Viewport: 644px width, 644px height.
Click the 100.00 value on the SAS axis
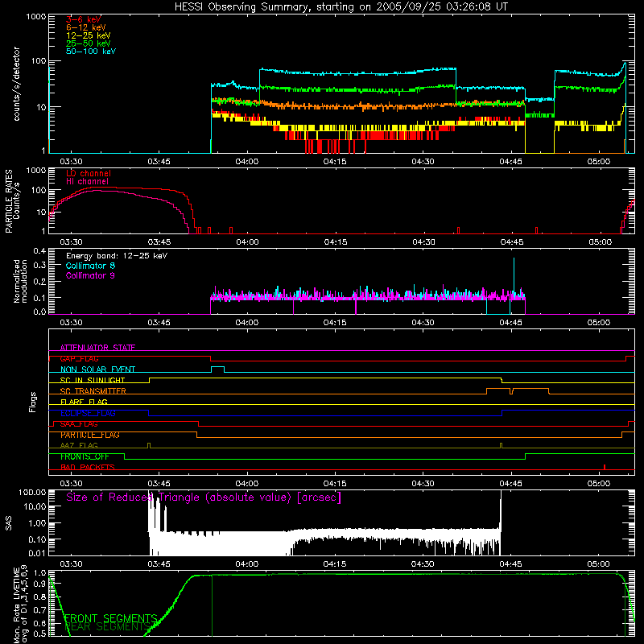[32, 492]
